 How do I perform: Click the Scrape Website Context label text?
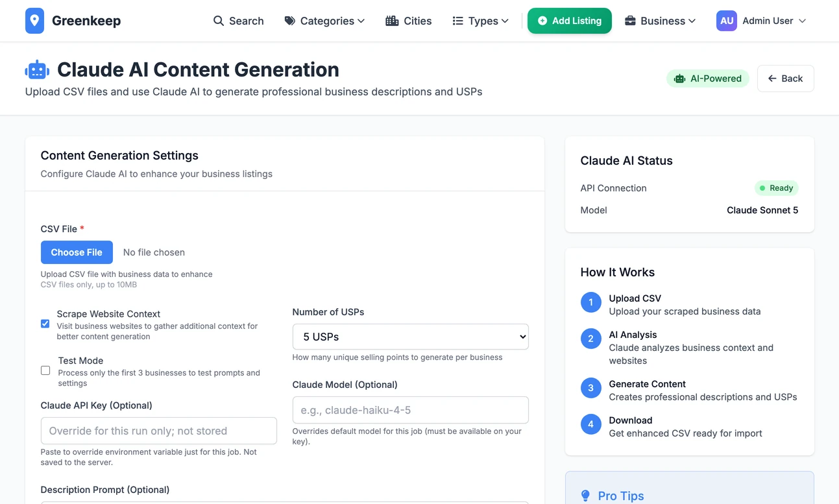(x=108, y=314)
